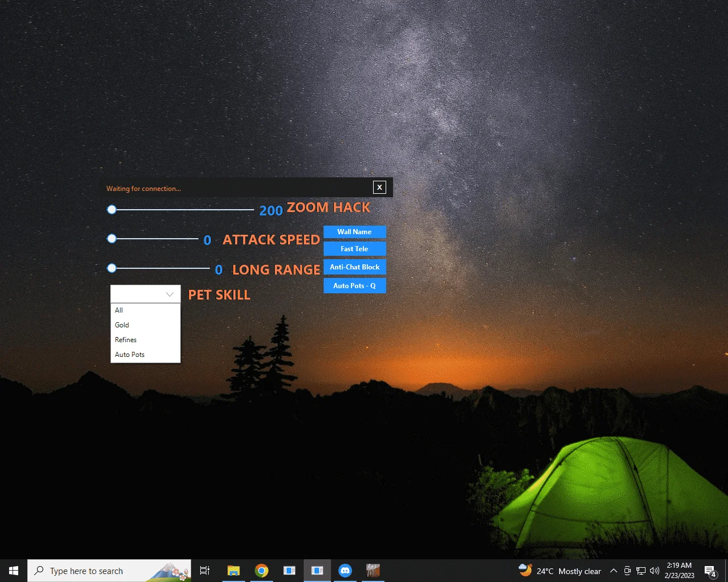
Task: Open the volume control tray icon
Action: tap(655, 571)
